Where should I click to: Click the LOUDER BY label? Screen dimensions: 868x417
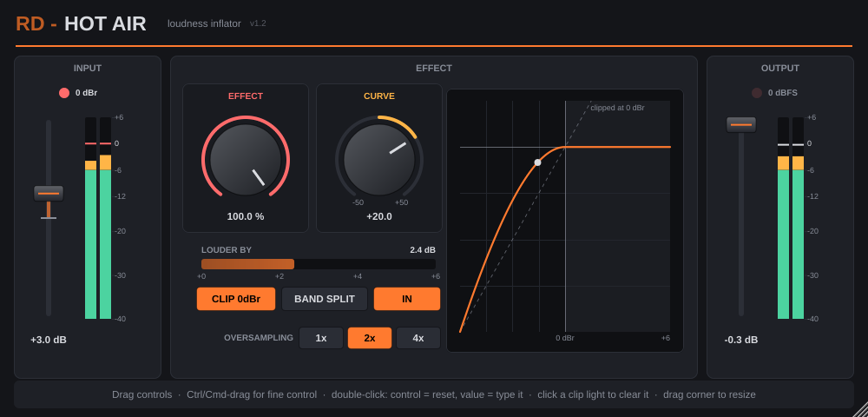pyautogui.click(x=227, y=249)
